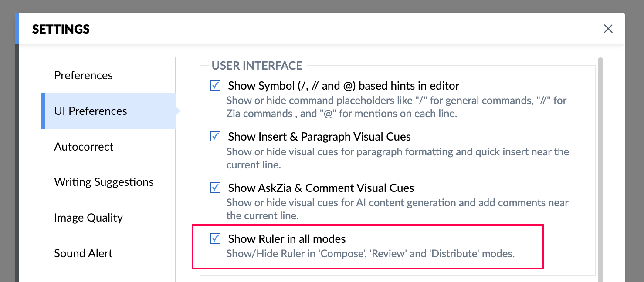Toggle Show Insert & Paragraph Visual Cues checkbox
This screenshot has height=282, width=644.
click(x=215, y=137)
